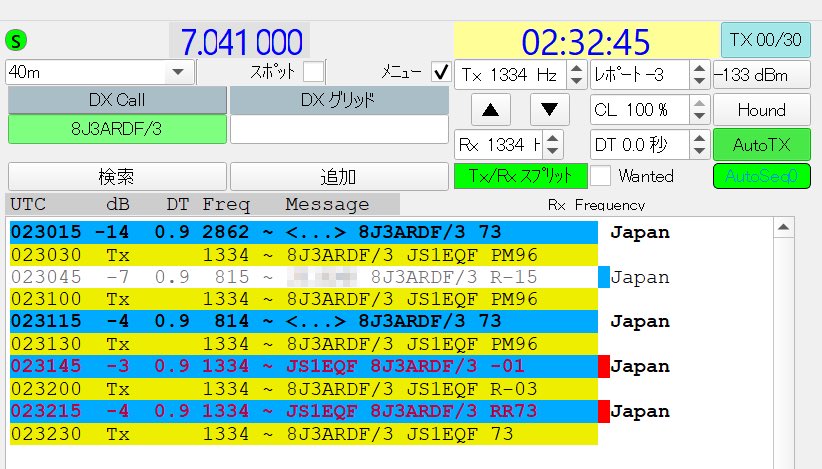Increase Tx 1334 Hz with up arrow
Screen dimensions: 822x469
point(576,69)
